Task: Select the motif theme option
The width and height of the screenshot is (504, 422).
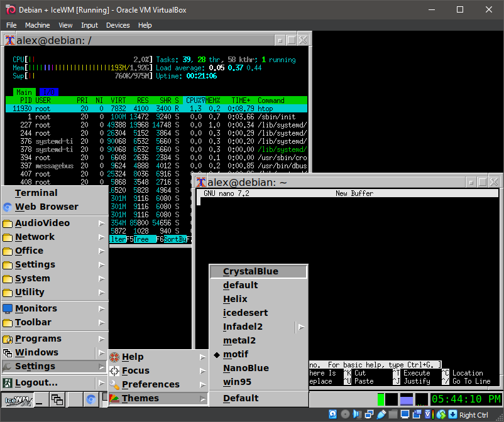Action: click(x=236, y=354)
